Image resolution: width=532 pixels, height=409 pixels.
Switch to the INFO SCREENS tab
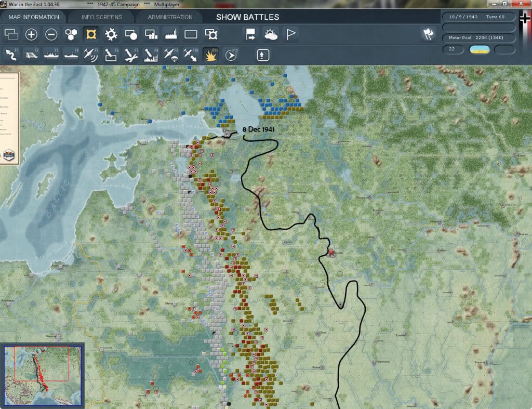[101, 17]
